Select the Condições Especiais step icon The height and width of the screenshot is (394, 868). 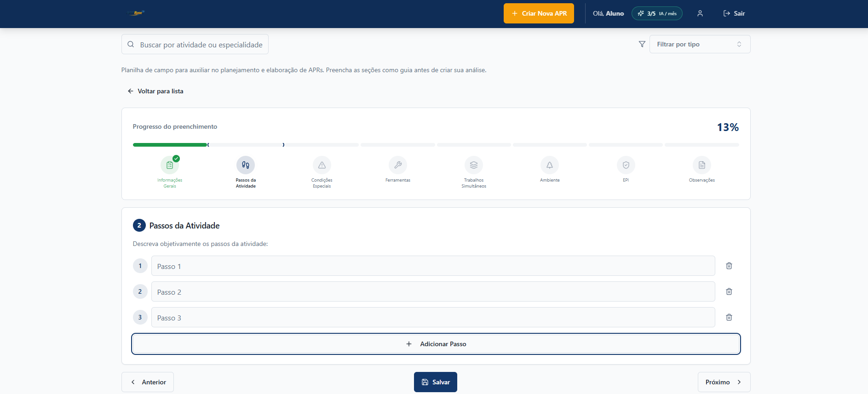[322, 165]
